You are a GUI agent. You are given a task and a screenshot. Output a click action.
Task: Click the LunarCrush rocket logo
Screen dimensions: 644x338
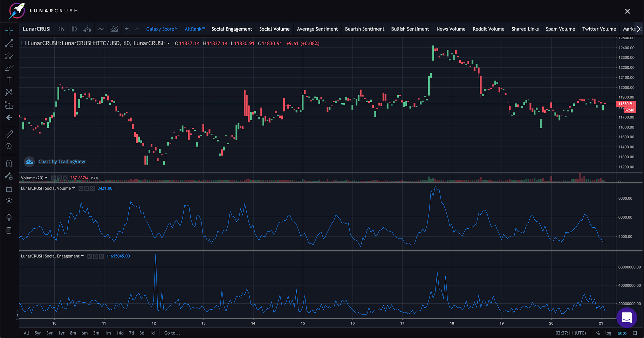pyautogui.click(x=17, y=11)
